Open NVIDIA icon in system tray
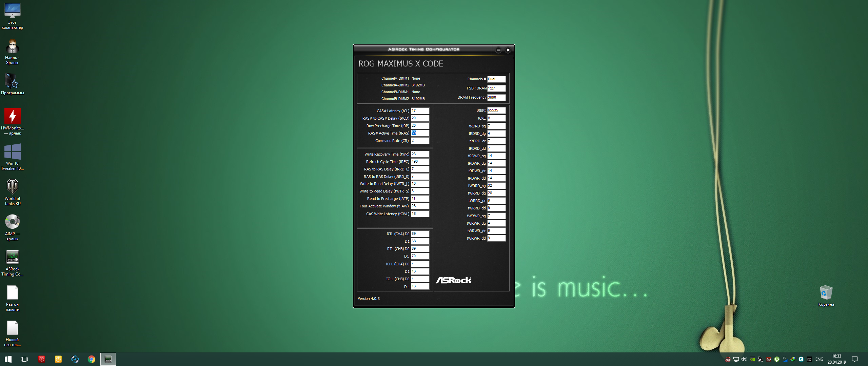 pyautogui.click(x=752, y=359)
